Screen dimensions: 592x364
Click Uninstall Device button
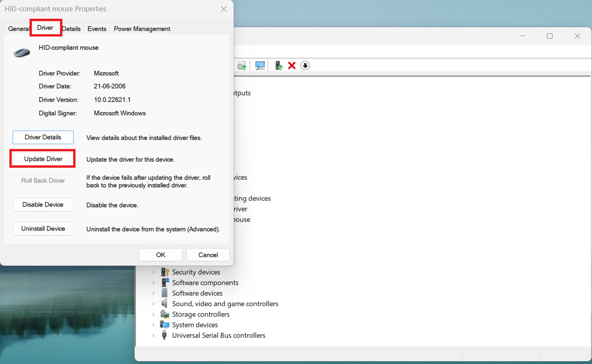click(43, 229)
